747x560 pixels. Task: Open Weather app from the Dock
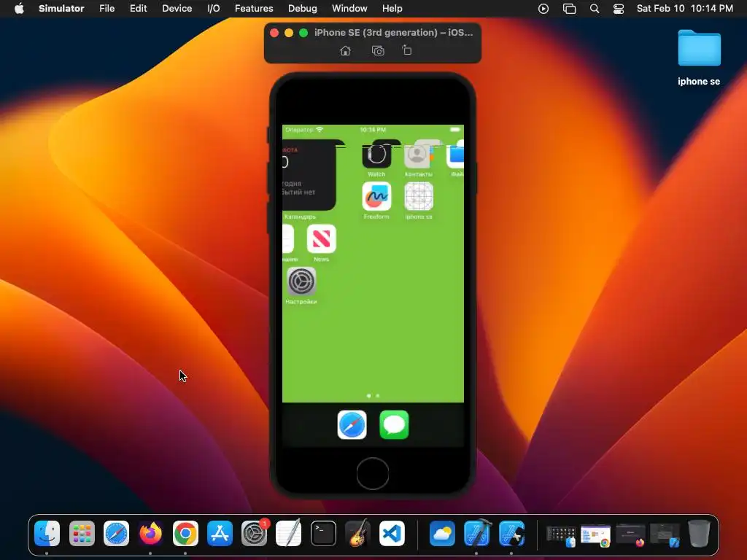coord(442,533)
